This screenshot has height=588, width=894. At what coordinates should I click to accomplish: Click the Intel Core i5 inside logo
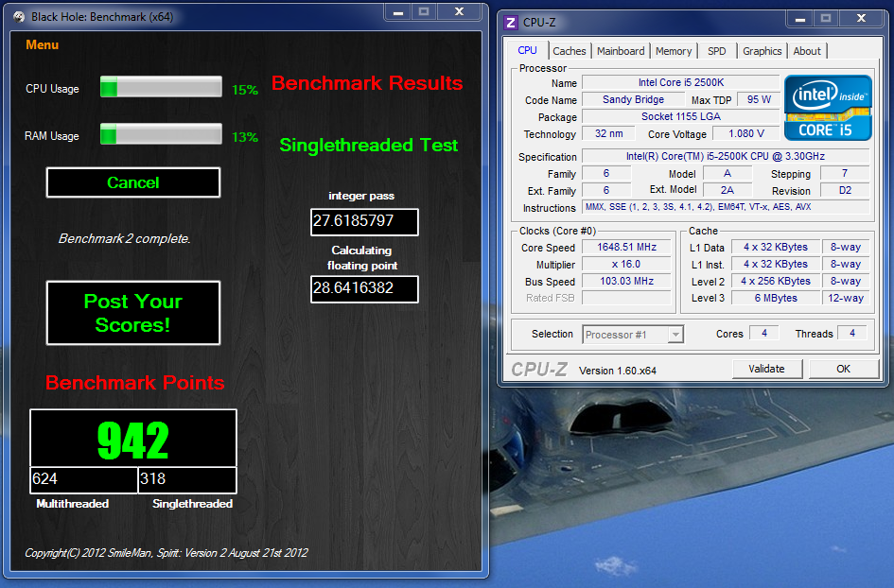pos(828,108)
